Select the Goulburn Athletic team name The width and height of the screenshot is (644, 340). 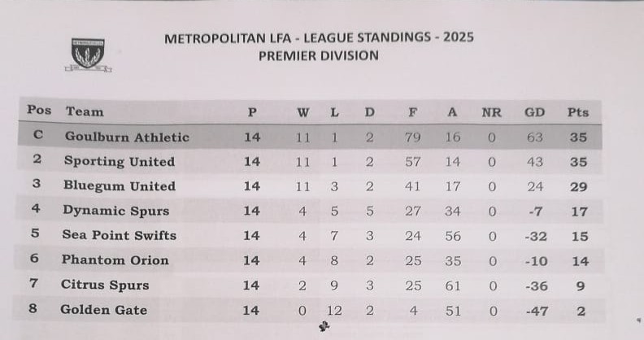point(127,137)
